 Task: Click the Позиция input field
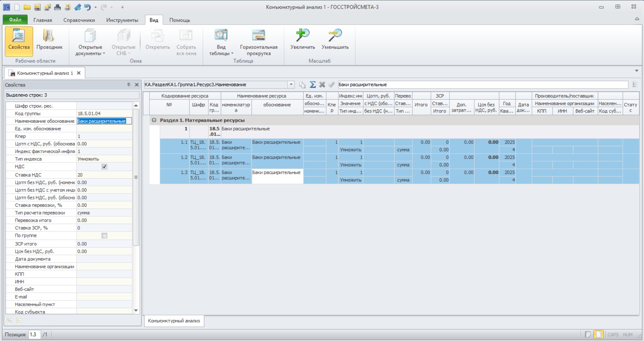(x=34, y=335)
